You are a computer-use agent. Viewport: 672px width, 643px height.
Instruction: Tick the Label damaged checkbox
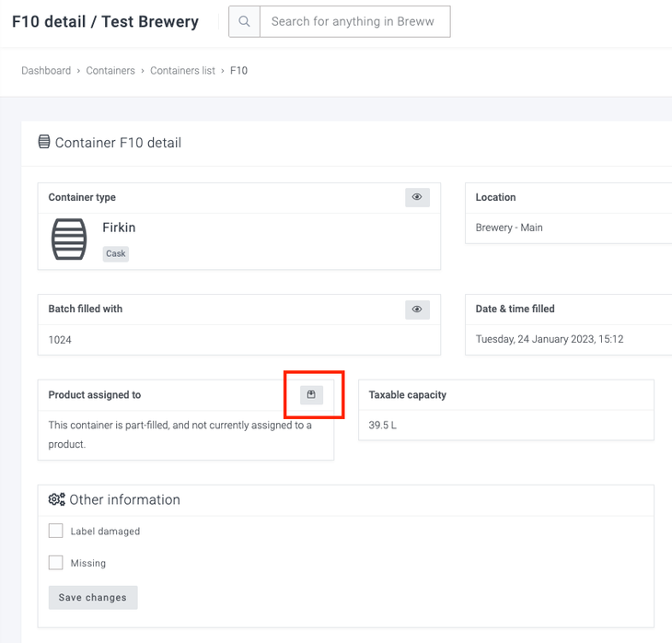(x=56, y=531)
